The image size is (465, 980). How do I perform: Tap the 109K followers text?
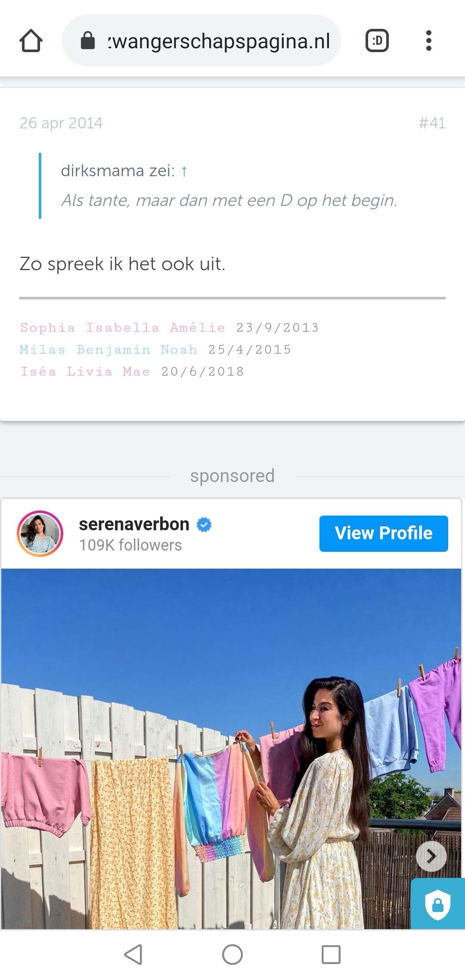[130, 545]
